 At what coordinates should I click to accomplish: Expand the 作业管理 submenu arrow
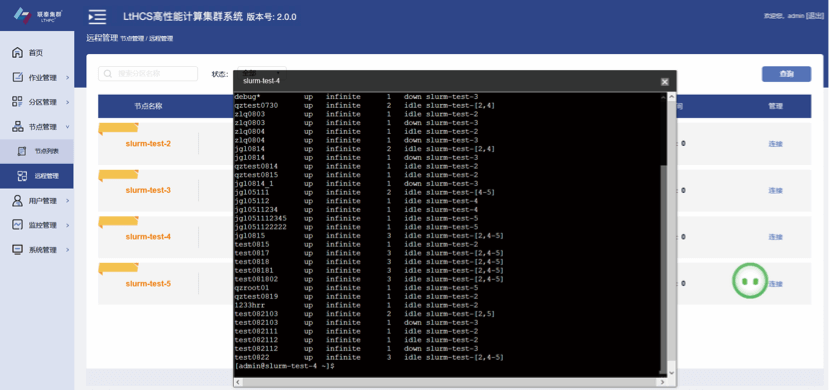[68, 78]
